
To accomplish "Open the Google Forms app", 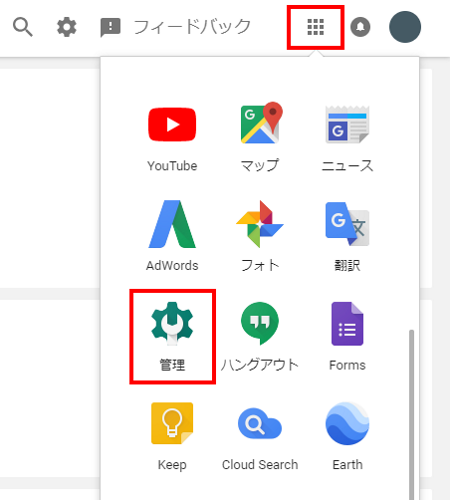I will (x=347, y=324).
